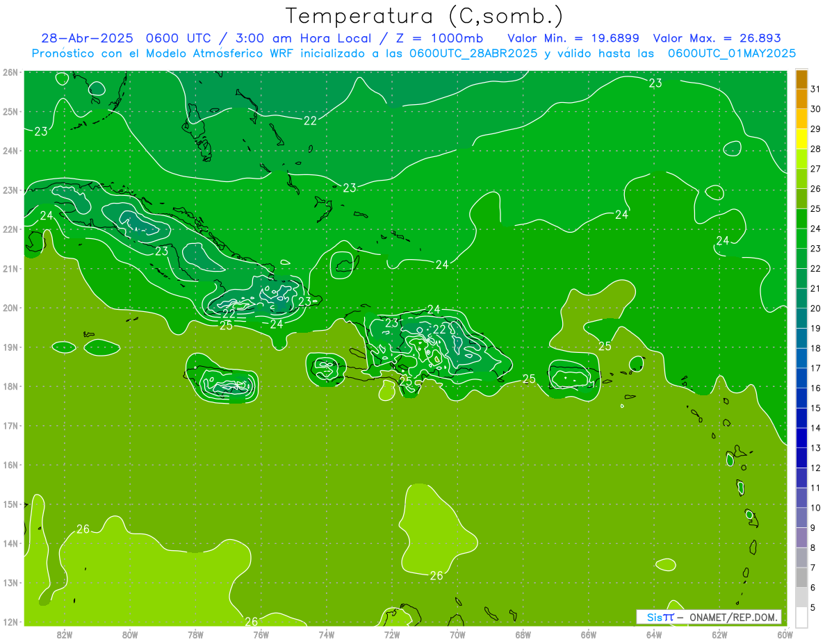Click the '64W' longitude axis label
The height and width of the screenshot is (644, 834).
(x=654, y=634)
